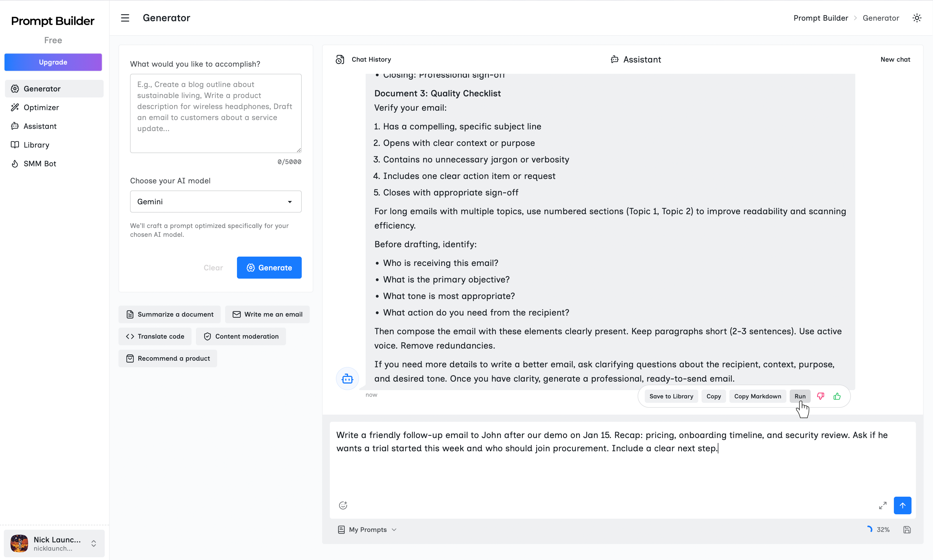Image resolution: width=933 pixels, height=560 pixels.
Task: Expand the message editor to fullscreen
Action: click(x=882, y=505)
